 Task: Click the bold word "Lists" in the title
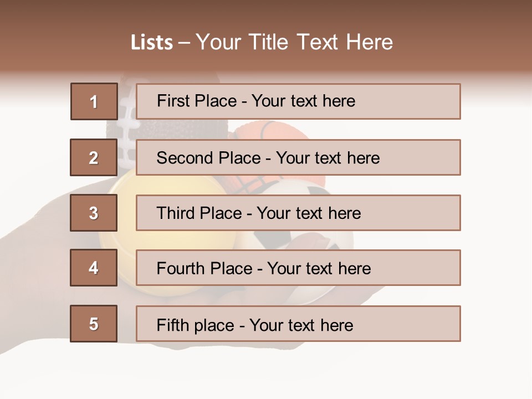pyautogui.click(x=151, y=42)
